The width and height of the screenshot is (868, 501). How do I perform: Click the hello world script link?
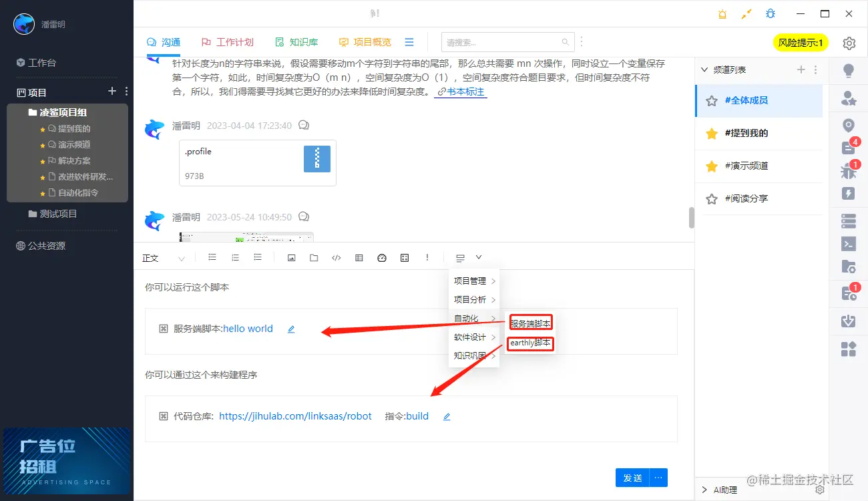click(x=248, y=329)
